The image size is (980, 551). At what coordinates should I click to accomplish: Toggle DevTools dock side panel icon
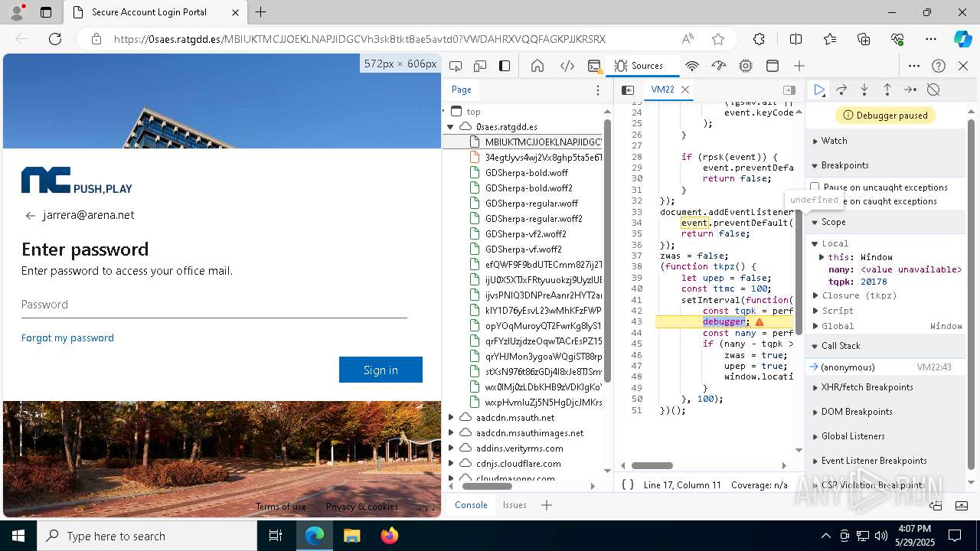(505, 66)
